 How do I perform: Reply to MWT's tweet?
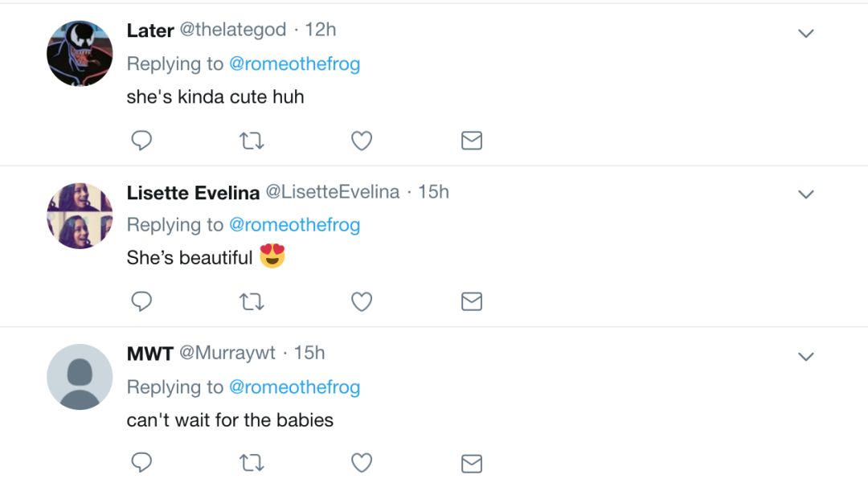click(x=141, y=463)
